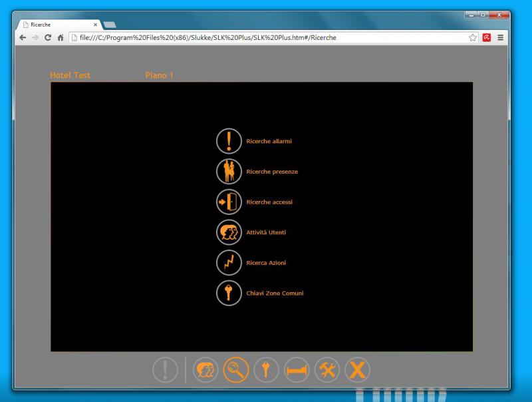Open the Ricerche allarmi exclamation icon
The width and height of the screenshot is (532, 402).
(229, 141)
